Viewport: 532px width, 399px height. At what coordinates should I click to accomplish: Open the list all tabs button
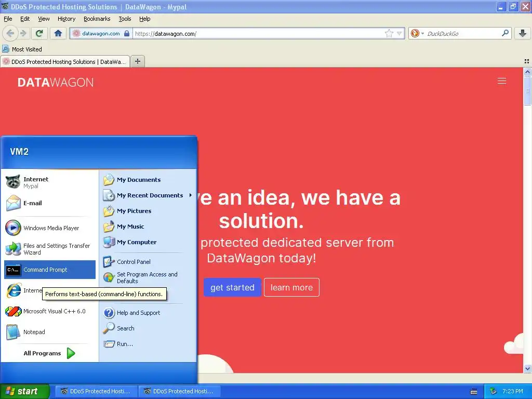(x=527, y=61)
